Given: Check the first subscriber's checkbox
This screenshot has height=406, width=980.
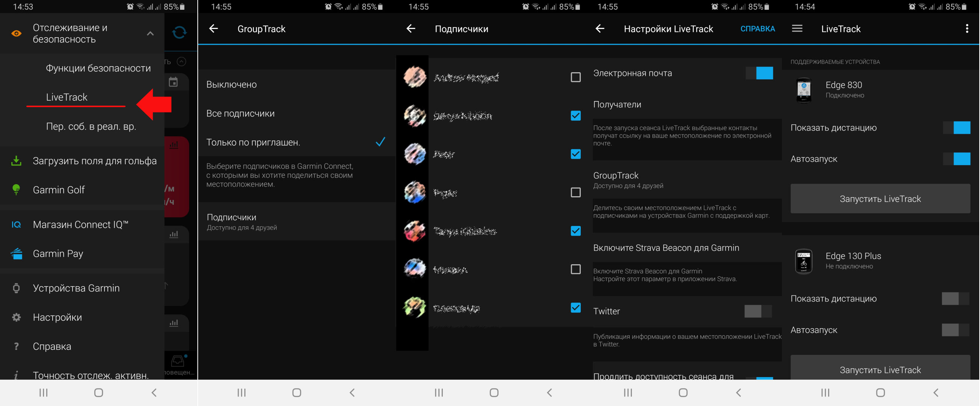Looking at the screenshot, I should click(x=575, y=77).
